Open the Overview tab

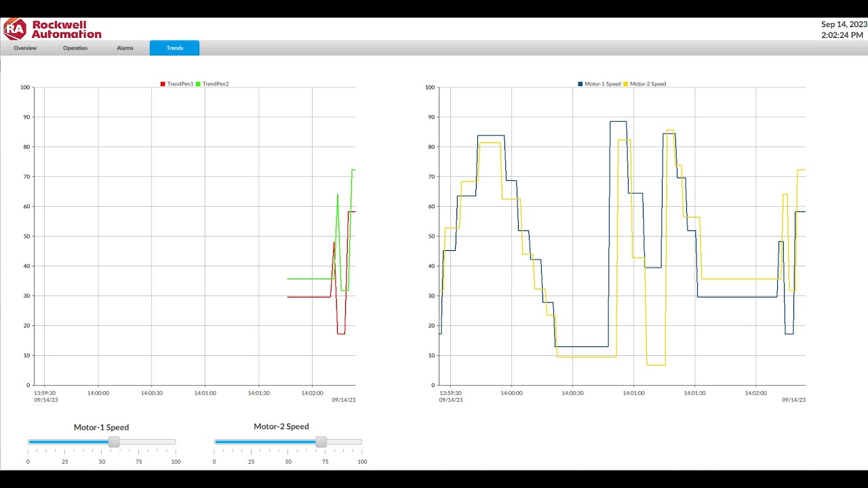coord(25,48)
